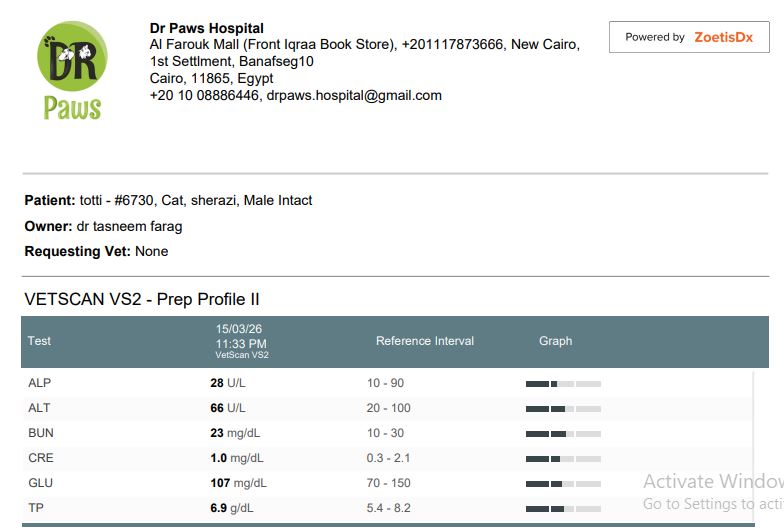784x527 pixels.
Task: Click the Owner name dr tasneem farag
Action: pyautogui.click(x=129, y=226)
